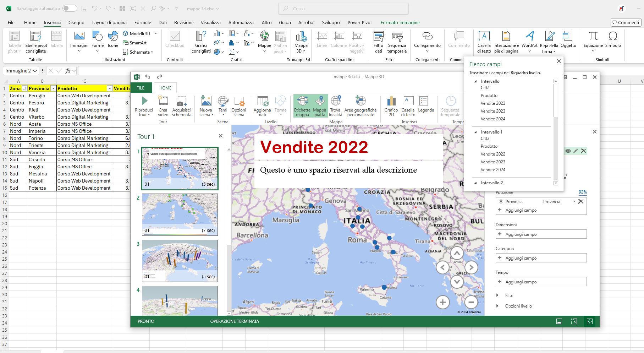644x353 pixels.
Task: Toggle layer visibility eye icon
Action: point(568,151)
